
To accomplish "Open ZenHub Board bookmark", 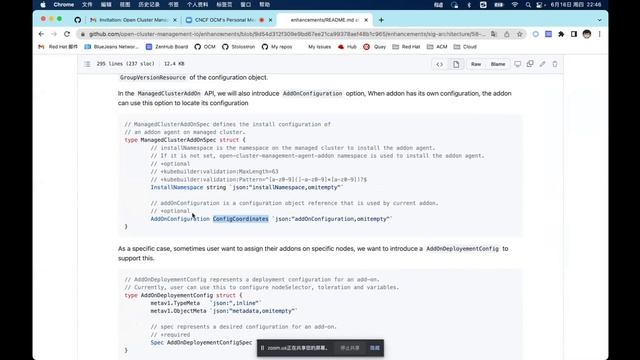I will point(167,47).
